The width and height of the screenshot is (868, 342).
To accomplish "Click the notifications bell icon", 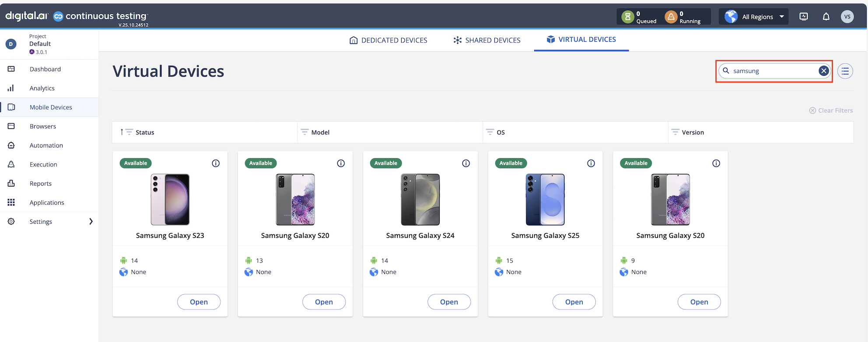I will 826,17.
